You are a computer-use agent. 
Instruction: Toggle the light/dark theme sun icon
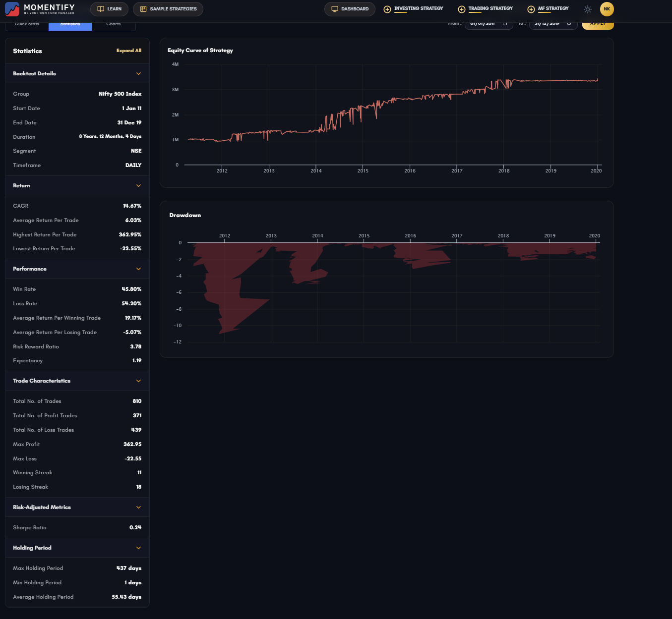588,9
